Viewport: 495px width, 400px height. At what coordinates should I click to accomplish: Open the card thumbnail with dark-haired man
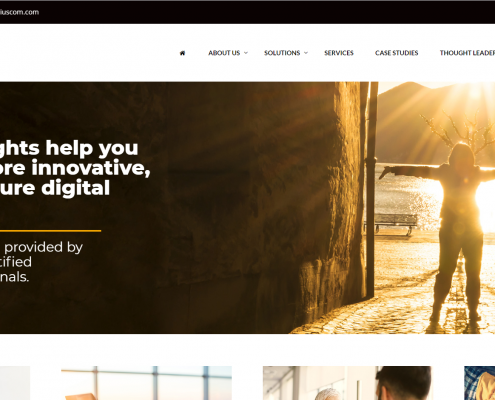click(347, 383)
